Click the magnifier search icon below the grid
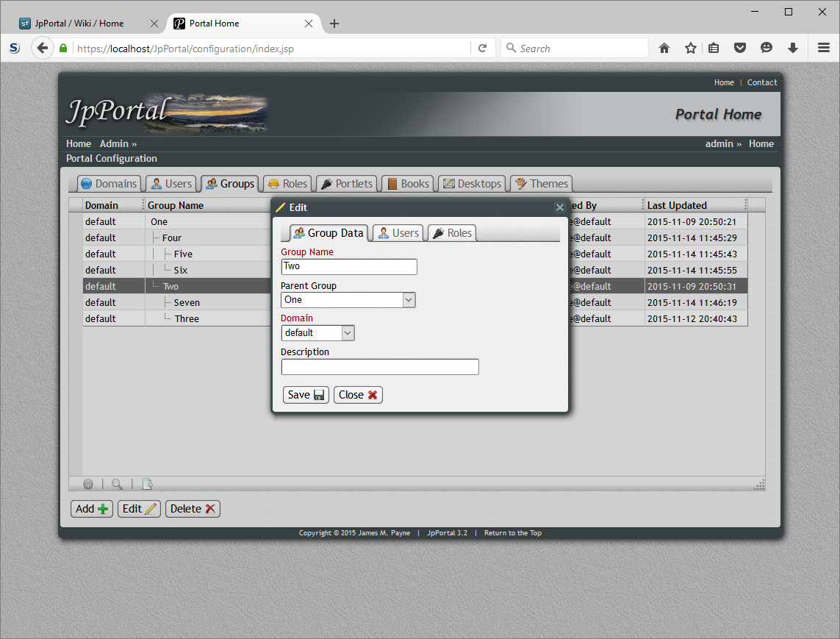 click(118, 484)
